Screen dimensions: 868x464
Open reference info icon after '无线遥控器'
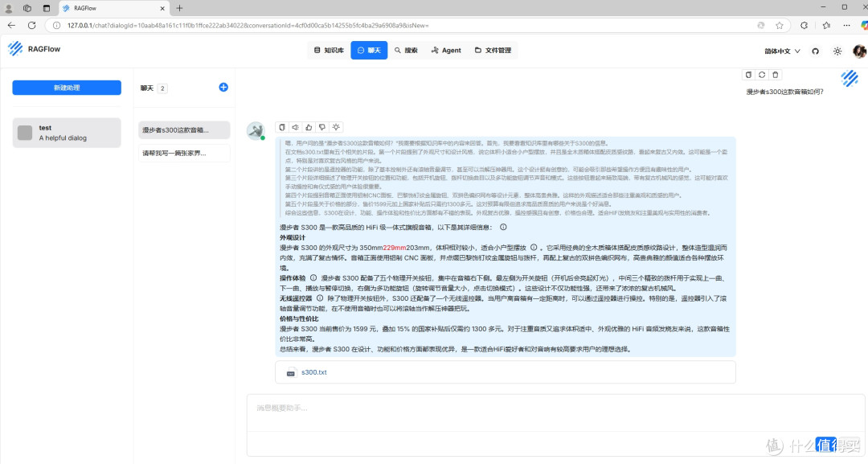319,298
